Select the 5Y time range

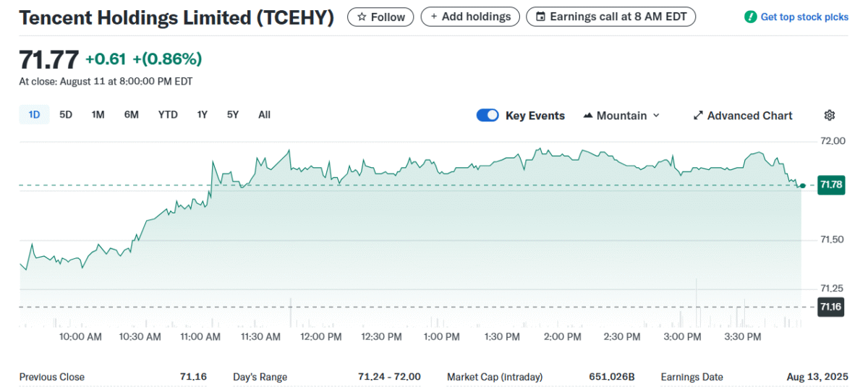232,114
